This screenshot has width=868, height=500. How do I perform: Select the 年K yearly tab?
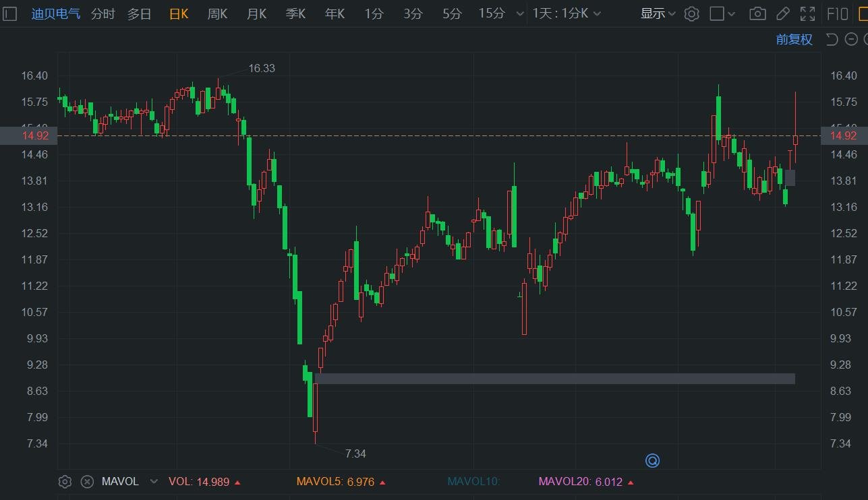tap(335, 13)
